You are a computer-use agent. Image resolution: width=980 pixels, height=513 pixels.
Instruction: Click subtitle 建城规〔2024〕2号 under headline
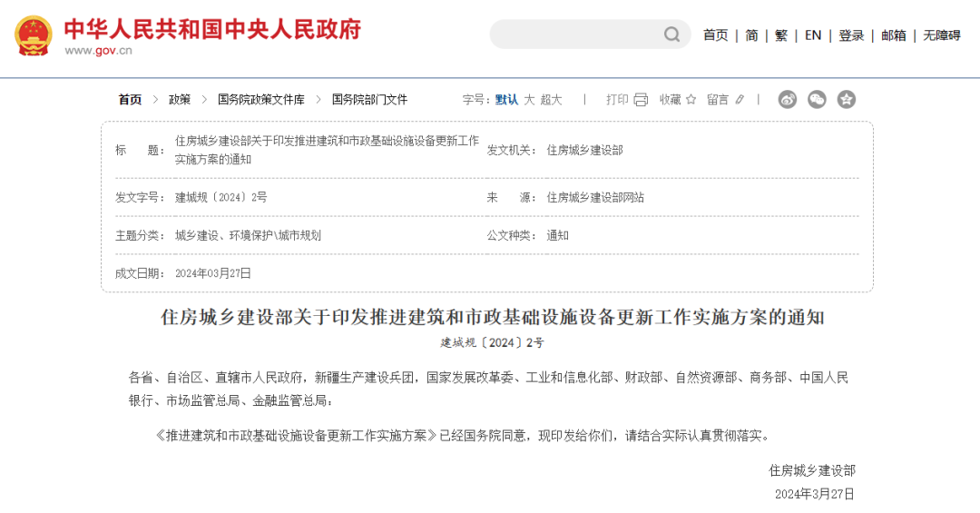[x=492, y=343]
